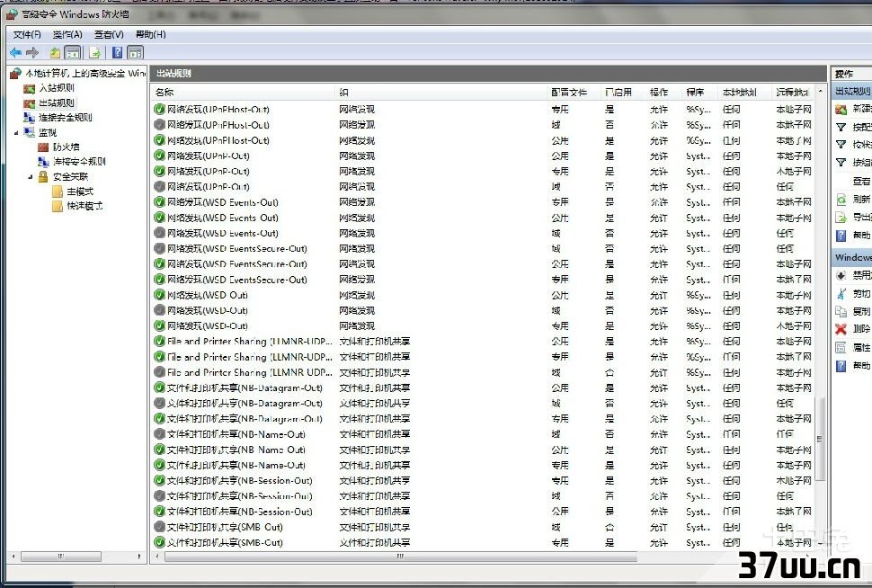Sort by the 已启用 column header
The height and width of the screenshot is (588, 872).
(622, 93)
